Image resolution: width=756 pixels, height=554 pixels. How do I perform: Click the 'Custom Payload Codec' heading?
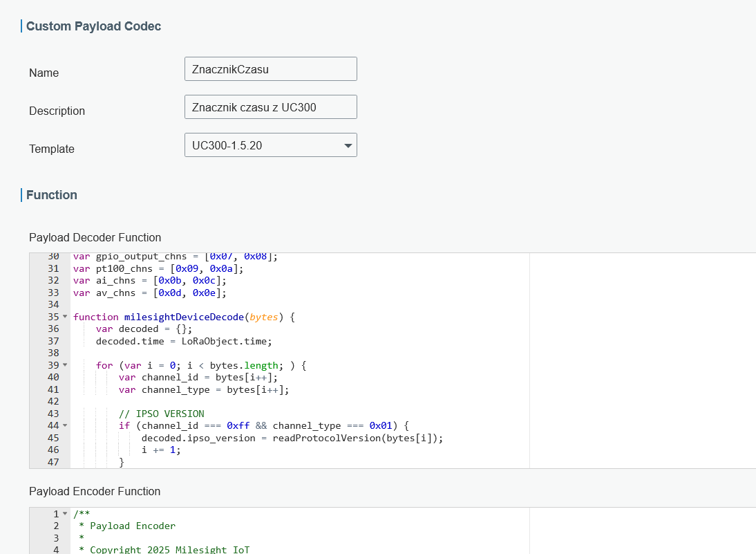tap(93, 26)
